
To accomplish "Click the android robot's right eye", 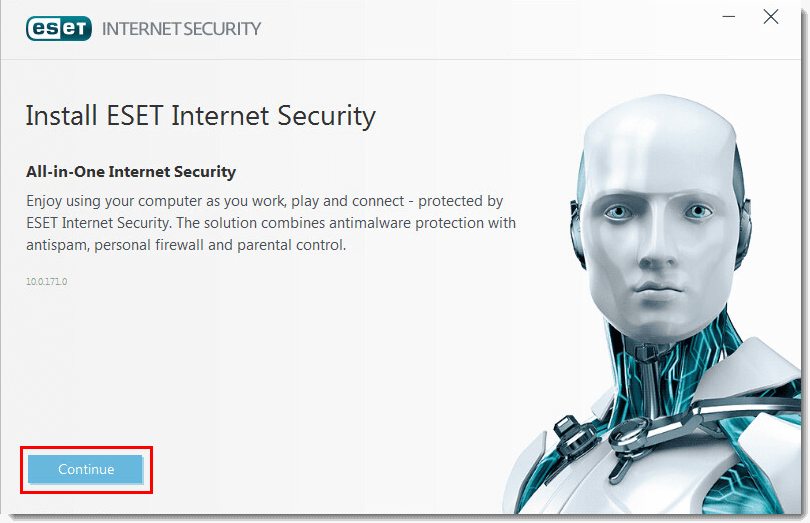I will click(698, 211).
